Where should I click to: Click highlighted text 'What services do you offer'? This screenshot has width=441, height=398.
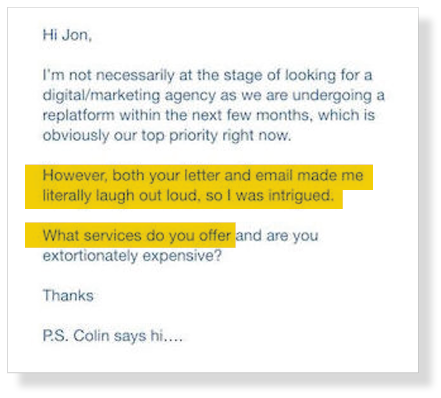coord(137,236)
